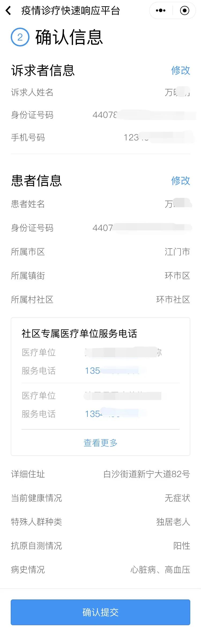
Task: Tap the step 2 circle indicator
Action: pyautogui.click(x=20, y=37)
